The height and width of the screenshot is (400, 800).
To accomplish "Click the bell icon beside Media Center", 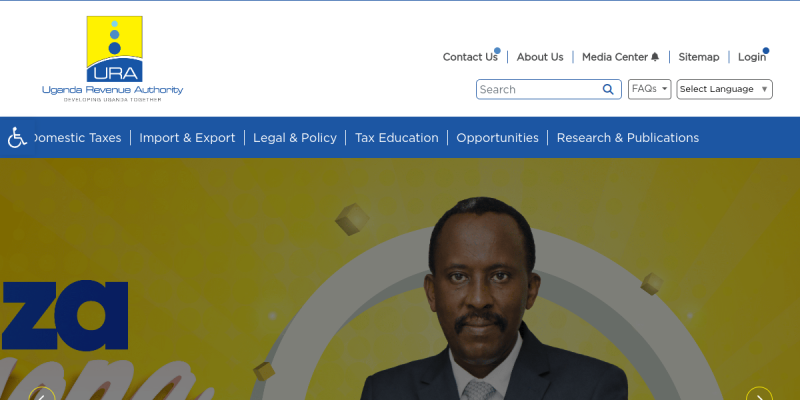I will click(x=655, y=57).
